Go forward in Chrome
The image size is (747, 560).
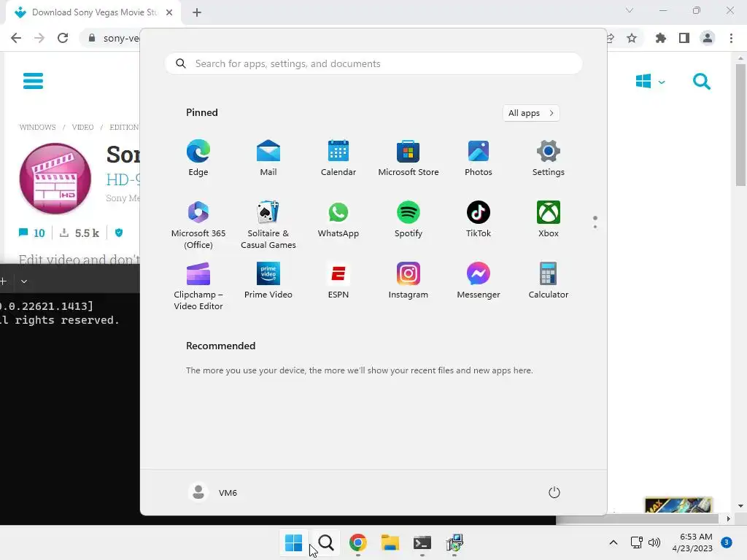pyautogui.click(x=39, y=38)
